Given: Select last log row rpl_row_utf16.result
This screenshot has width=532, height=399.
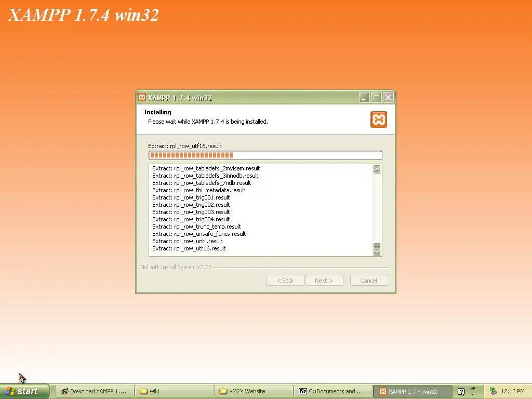Looking at the screenshot, I should tap(189, 248).
